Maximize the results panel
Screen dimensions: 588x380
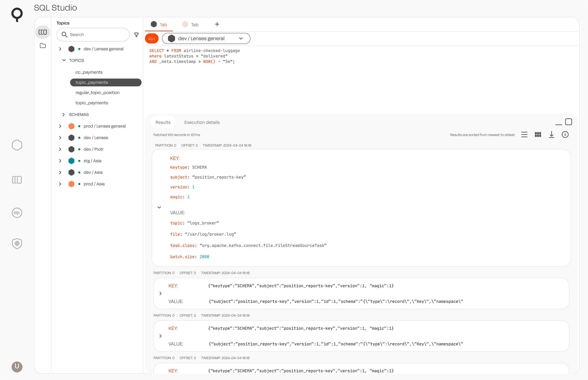pos(568,122)
